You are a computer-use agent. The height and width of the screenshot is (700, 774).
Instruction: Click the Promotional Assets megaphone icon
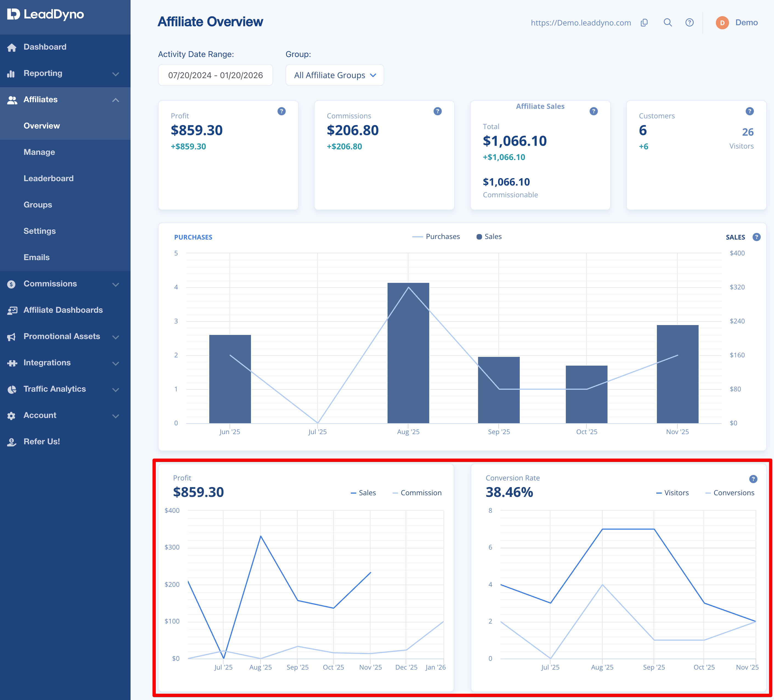(x=12, y=337)
